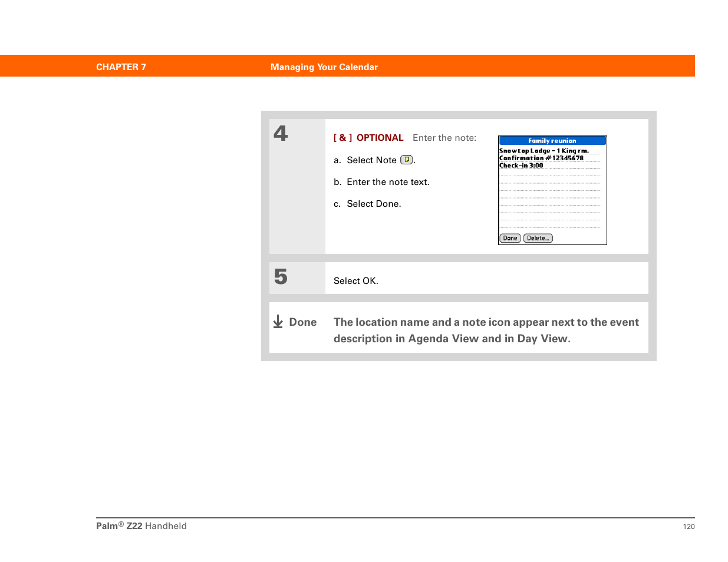Select the 'Check-in 3:00' note line
The image size is (728, 562).
click(521, 166)
